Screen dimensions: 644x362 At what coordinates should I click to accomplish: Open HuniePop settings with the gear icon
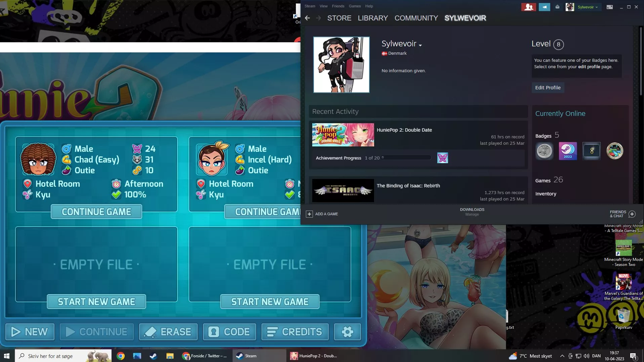click(347, 332)
